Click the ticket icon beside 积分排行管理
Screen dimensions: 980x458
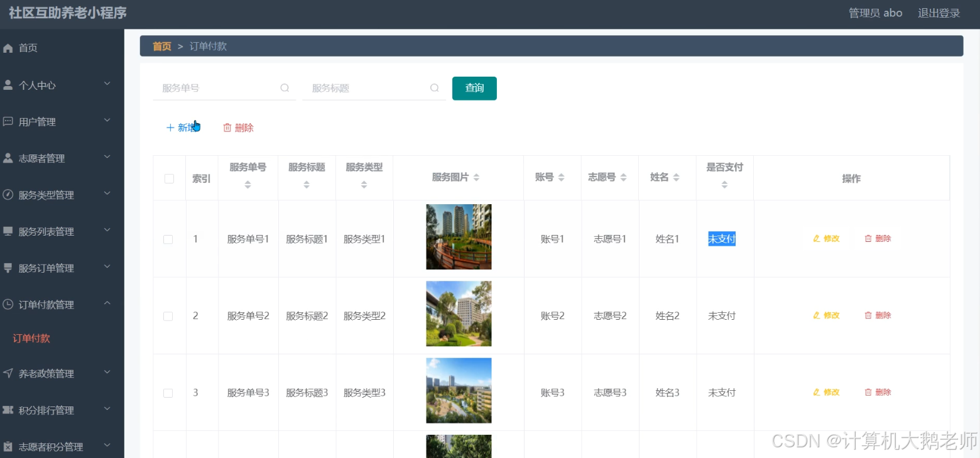8,410
